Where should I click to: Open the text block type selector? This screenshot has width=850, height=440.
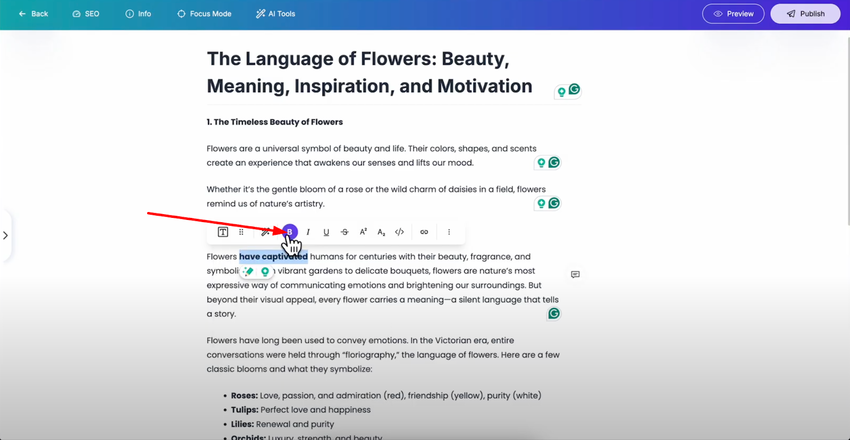coord(223,232)
